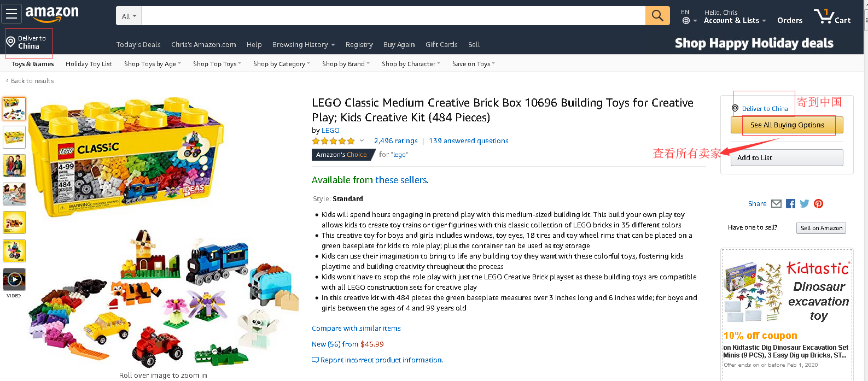The height and width of the screenshot is (381, 868).
Task: Open the Shop by Brand menu
Action: [346, 64]
